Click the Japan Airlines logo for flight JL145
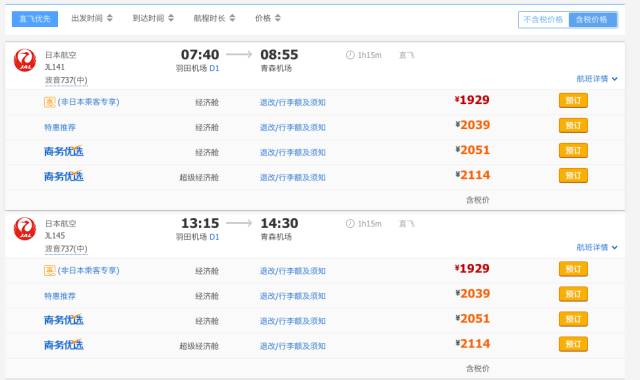640x380 pixels. [25, 229]
